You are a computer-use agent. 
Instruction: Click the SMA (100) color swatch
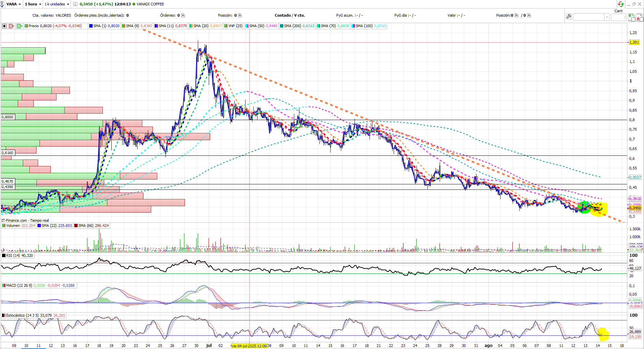click(x=353, y=26)
